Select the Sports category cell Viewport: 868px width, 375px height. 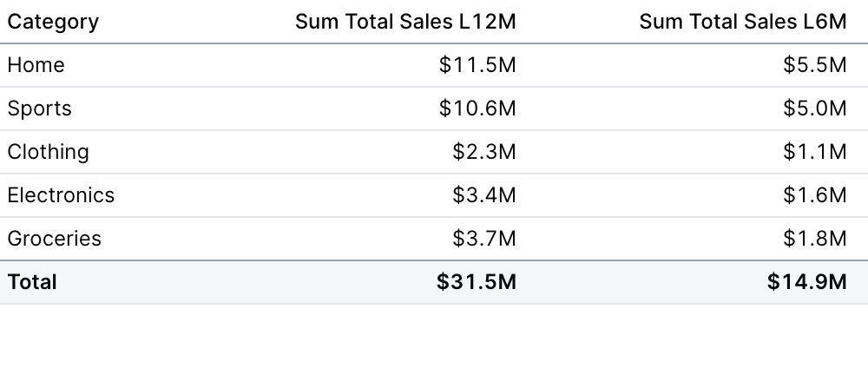40,109
